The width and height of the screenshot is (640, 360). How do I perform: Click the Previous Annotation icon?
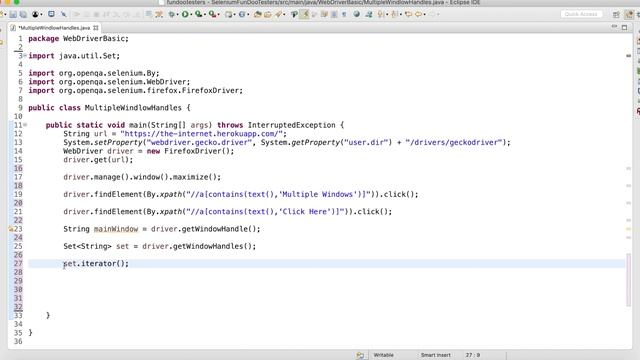(x=394, y=14)
